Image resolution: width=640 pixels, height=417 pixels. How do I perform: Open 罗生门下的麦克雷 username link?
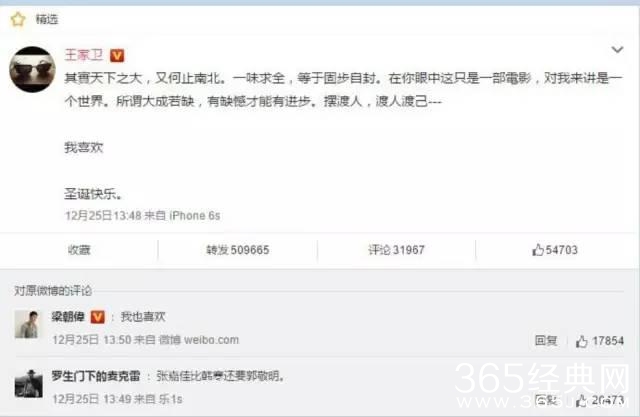click(x=96, y=376)
